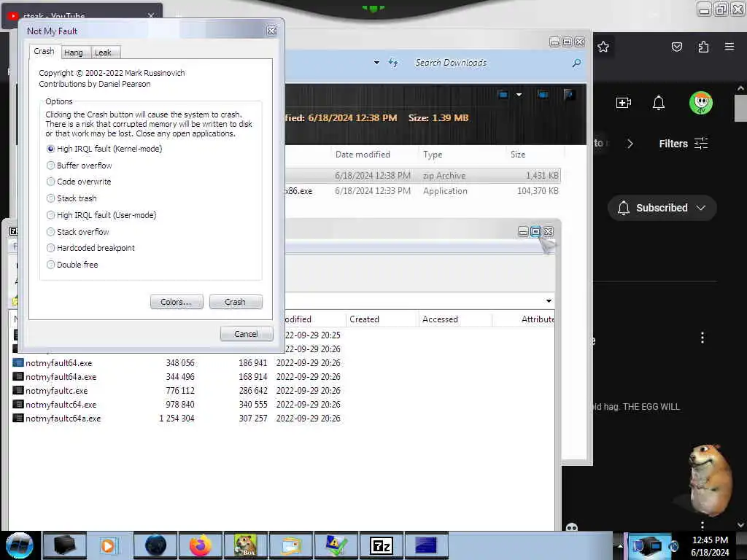Open the black box taskbar icon
Viewport: 747px width, 560px height.
coord(65,545)
